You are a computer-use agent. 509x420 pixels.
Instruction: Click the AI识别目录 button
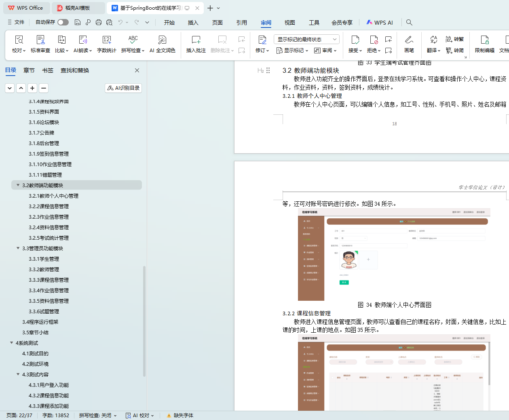(123, 88)
